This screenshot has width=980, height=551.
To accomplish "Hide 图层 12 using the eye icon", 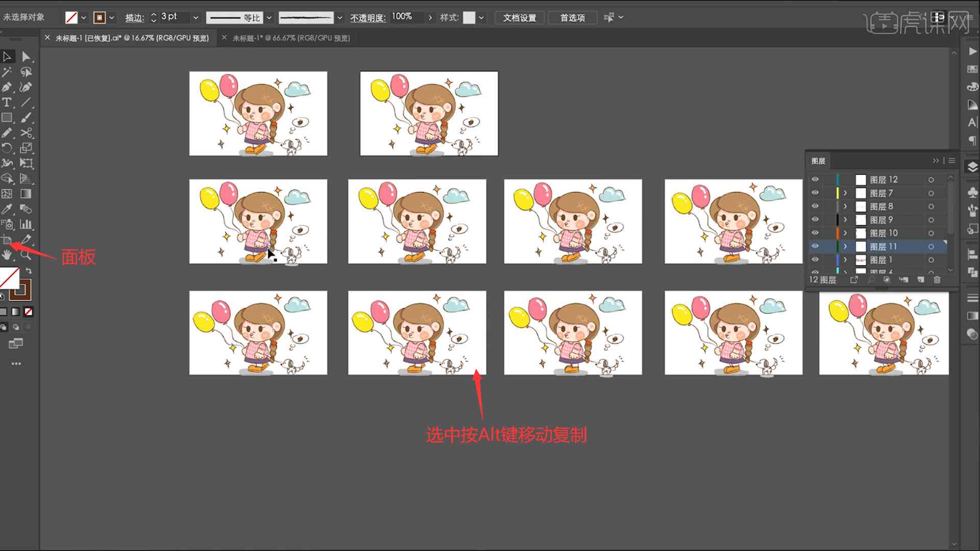I will 815,180.
